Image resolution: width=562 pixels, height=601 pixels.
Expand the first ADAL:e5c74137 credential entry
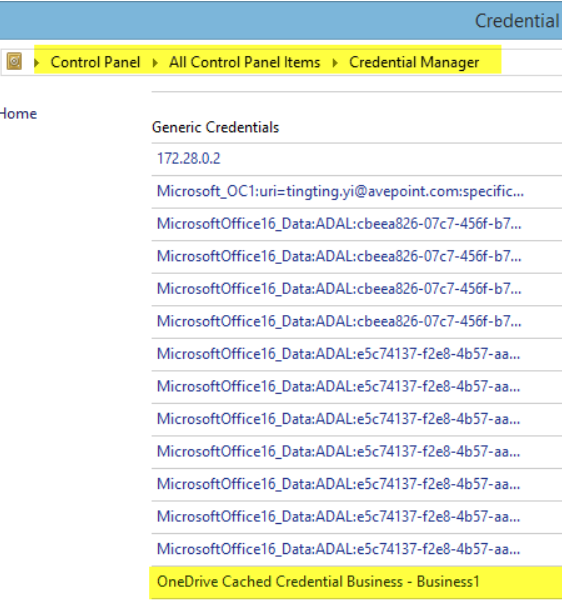357,354
